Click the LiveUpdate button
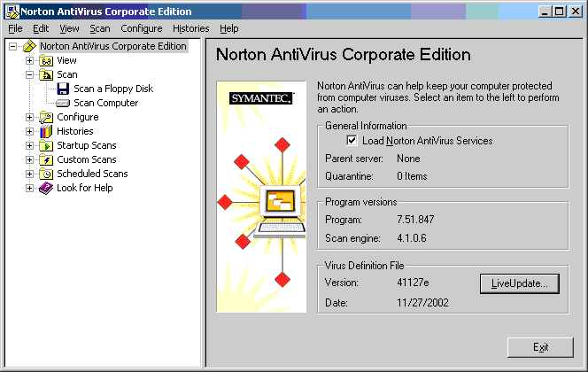This screenshot has width=588, height=372. click(x=520, y=283)
